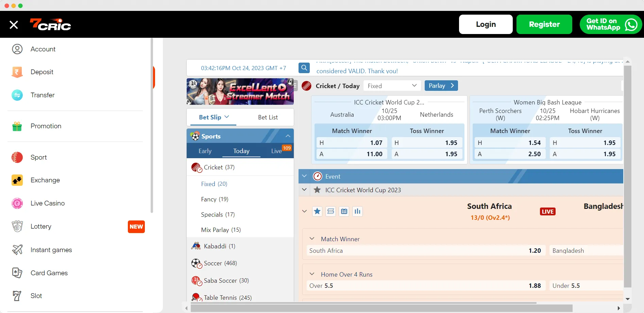The height and width of the screenshot is (313, 644).
Task: Open Specials (17) cricket submenu
Action: click(x=218, y=214)
